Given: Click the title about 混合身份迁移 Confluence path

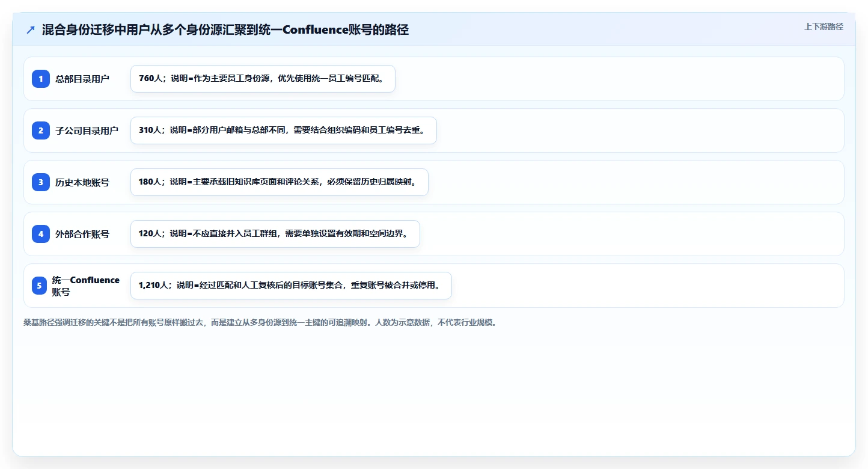Looking at the screenshot, I should 225,30.
